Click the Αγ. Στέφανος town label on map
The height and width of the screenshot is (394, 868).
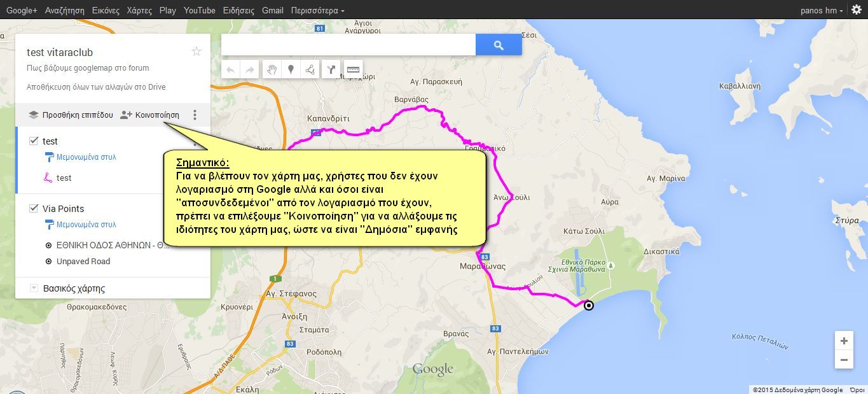pos(291,294)
